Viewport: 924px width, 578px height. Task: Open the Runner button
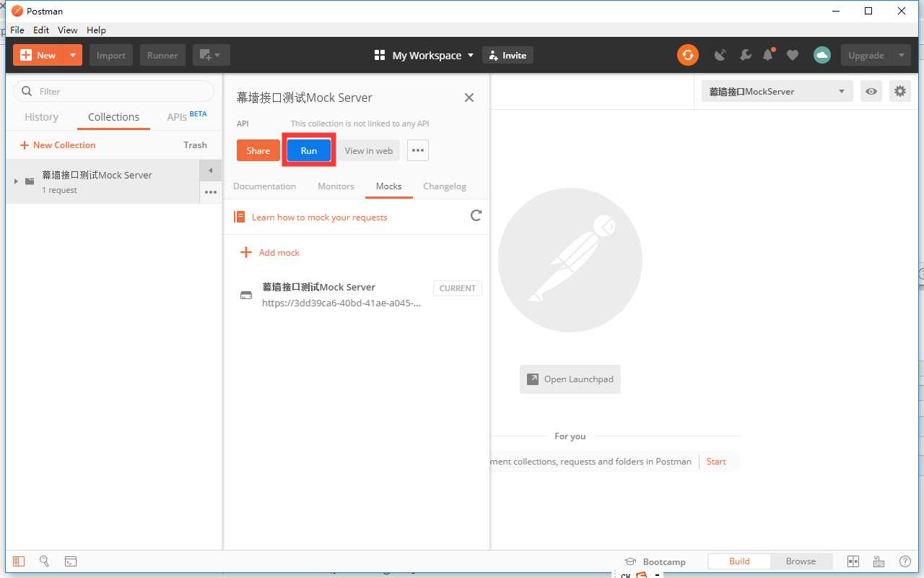pyautogui.click(x=162, y=55)
